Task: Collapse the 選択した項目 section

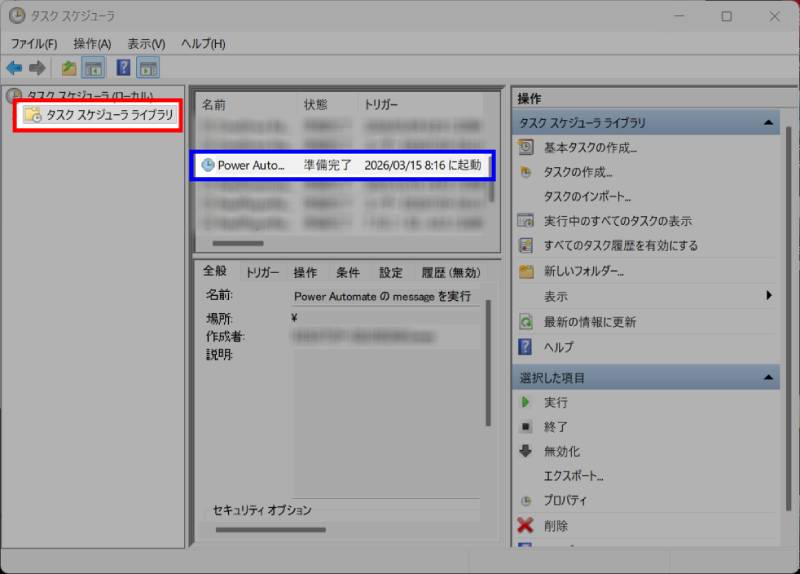Action: point(768,378)
